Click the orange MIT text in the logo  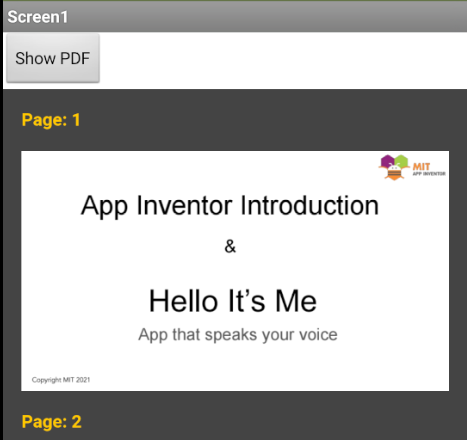(x=421, y=166)
